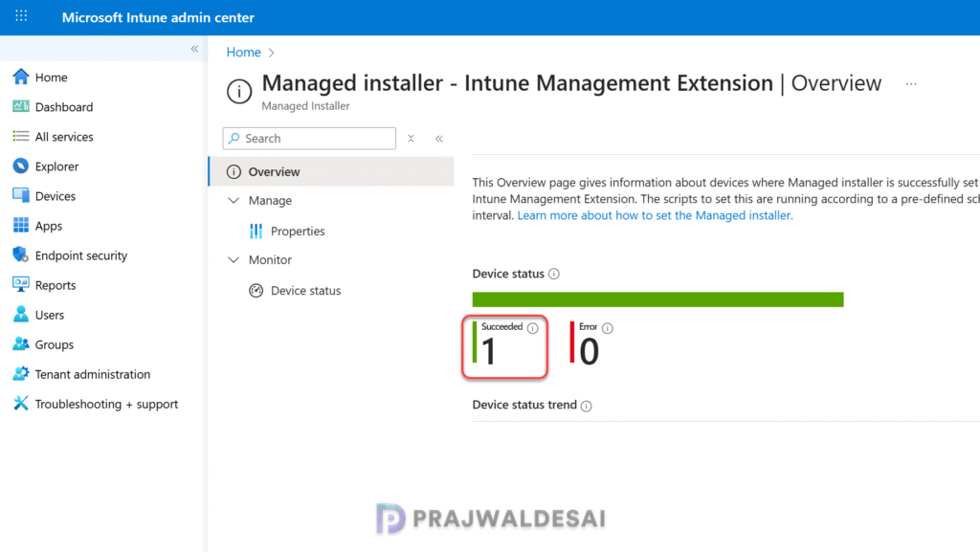
Task: Click the Devices monitor icon
Action: click(21, 195)
